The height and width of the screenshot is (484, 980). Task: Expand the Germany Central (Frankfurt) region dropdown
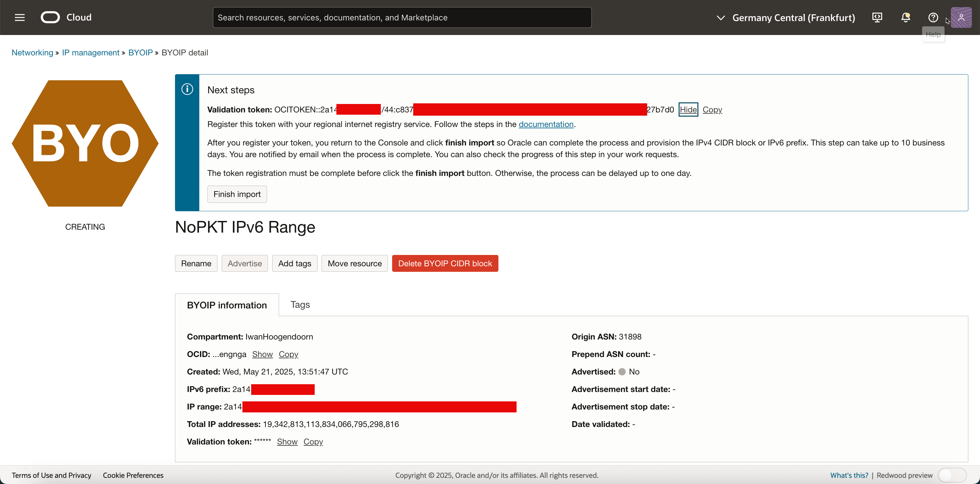785,17
